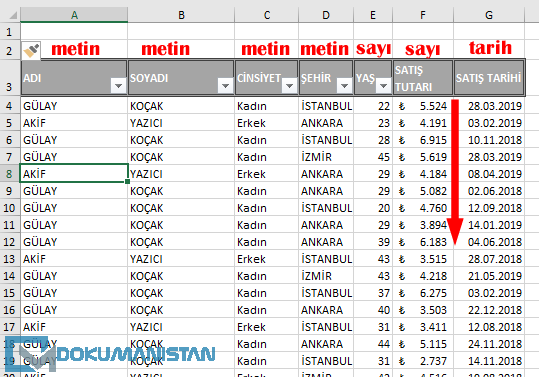Screen dimensions: 539x377
Task: Select the age 39 cell
Action: [373, 242]
